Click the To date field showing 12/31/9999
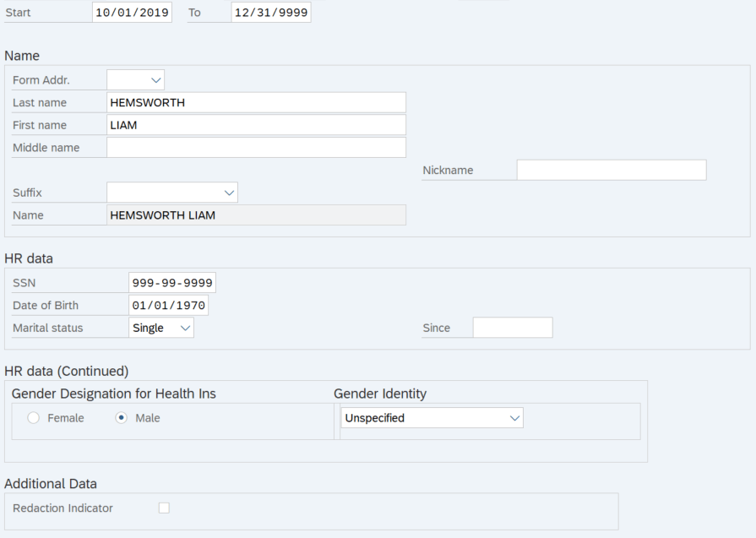756x538 pixels. [270, 12]
